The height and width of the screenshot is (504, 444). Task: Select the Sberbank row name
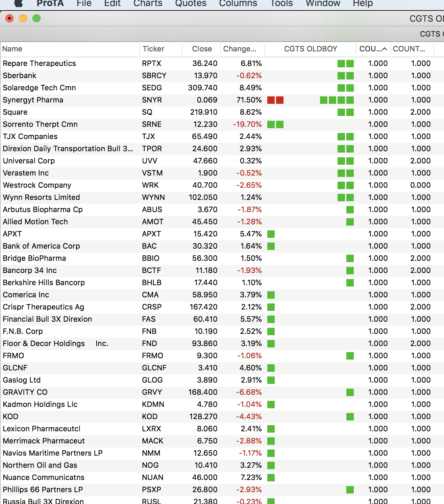20,76
